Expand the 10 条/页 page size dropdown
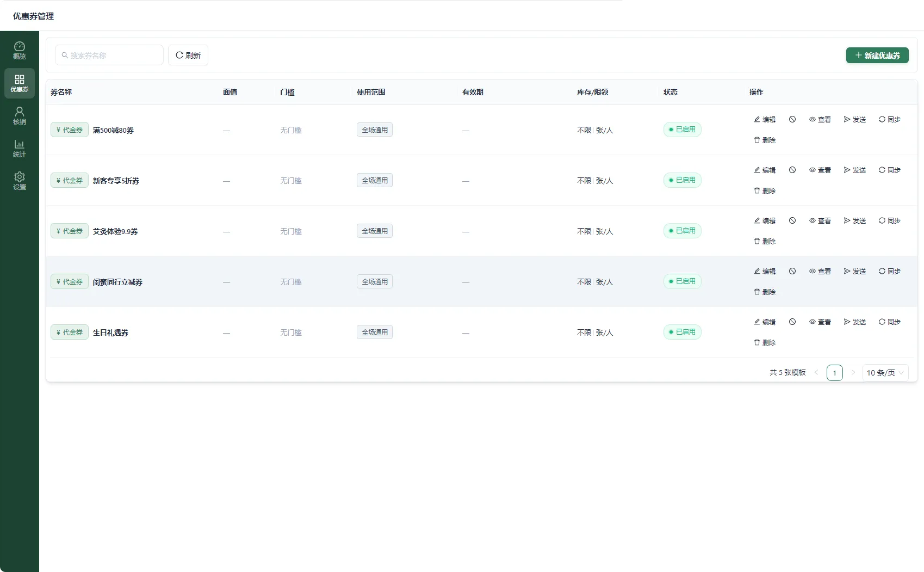This screenshot has height=572, width=924. pos(885,373)
